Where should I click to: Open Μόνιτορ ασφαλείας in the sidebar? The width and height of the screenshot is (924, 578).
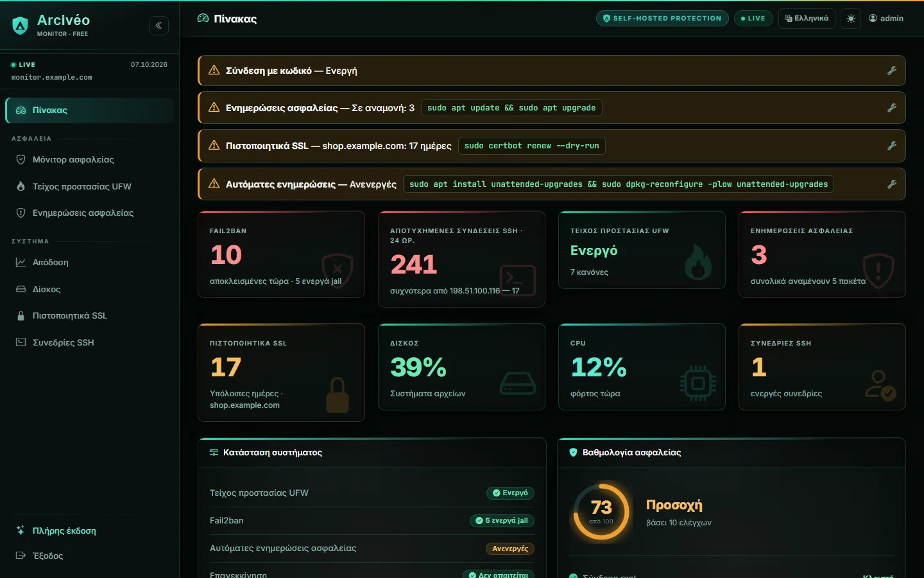(x=90, y=159)
